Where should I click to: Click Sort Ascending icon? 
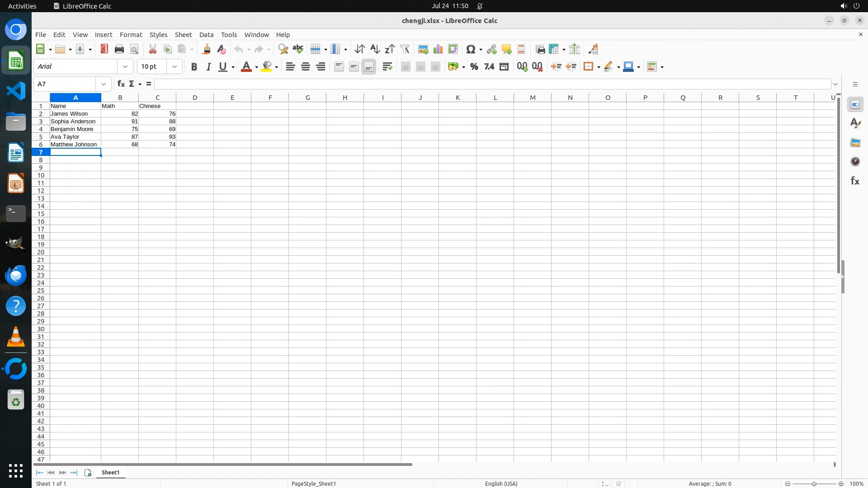(375, 49)
